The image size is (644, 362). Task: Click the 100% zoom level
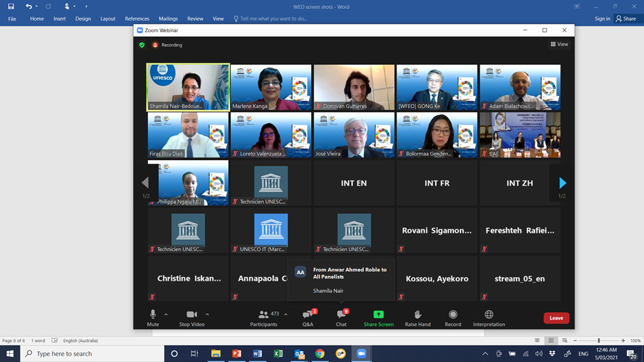[x=635, y=341]
